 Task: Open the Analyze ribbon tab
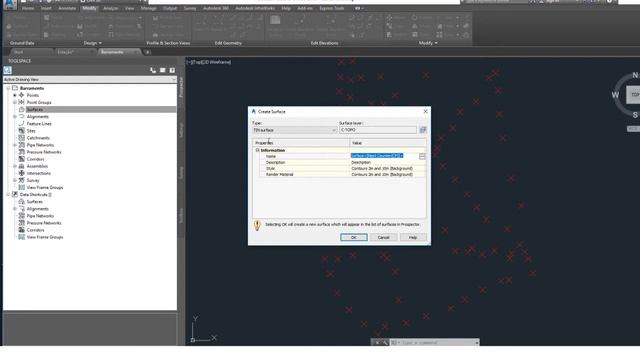tap(111, 8)
